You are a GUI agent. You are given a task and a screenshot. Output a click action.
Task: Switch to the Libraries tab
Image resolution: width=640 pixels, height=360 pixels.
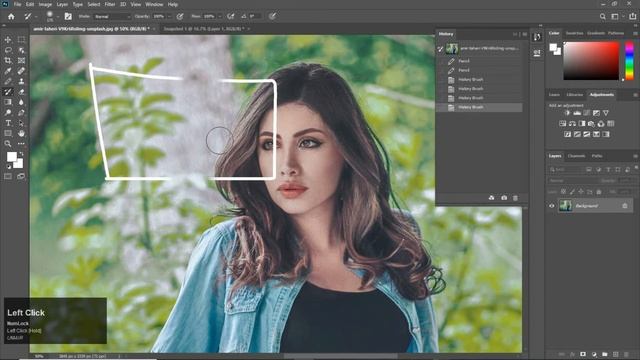(575, 95)
